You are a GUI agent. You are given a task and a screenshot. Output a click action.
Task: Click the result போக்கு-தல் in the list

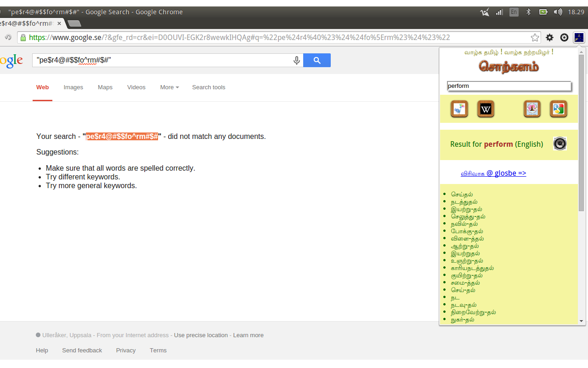467,231
